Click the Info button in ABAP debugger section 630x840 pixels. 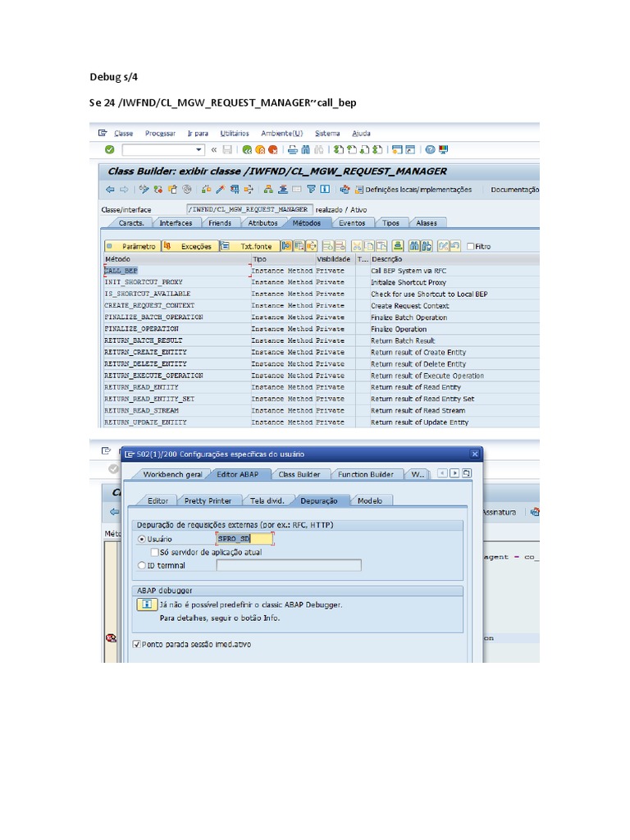pos(146,605)
